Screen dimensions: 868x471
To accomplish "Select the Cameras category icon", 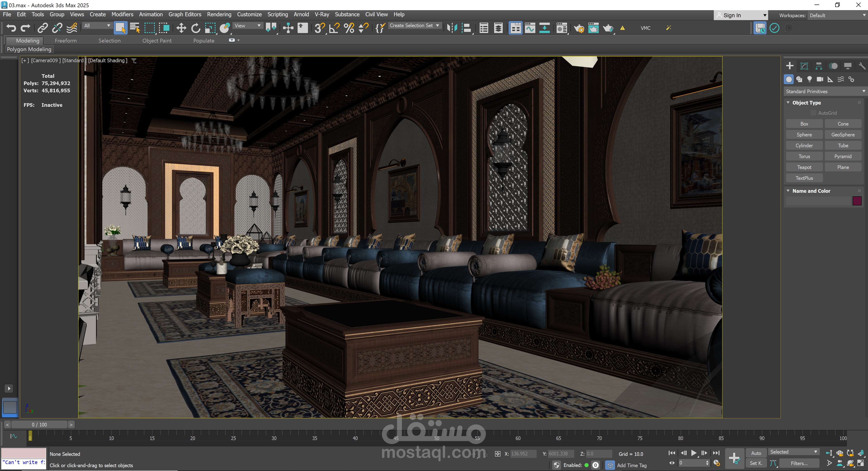I will coord(820,79).
